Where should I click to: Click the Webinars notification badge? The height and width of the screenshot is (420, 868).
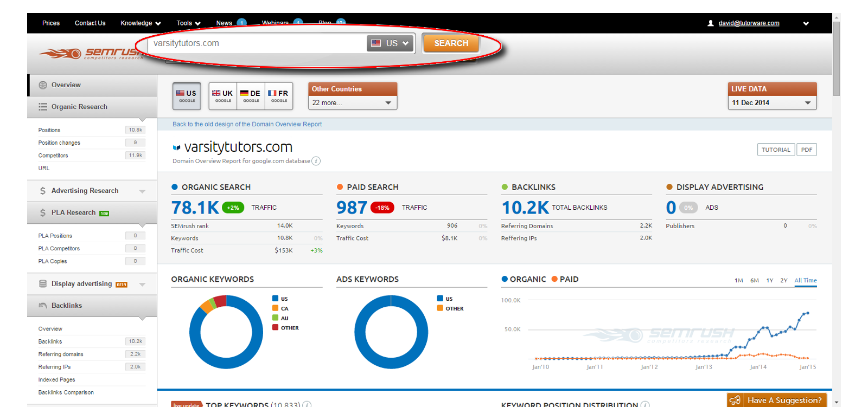[298, 22]
